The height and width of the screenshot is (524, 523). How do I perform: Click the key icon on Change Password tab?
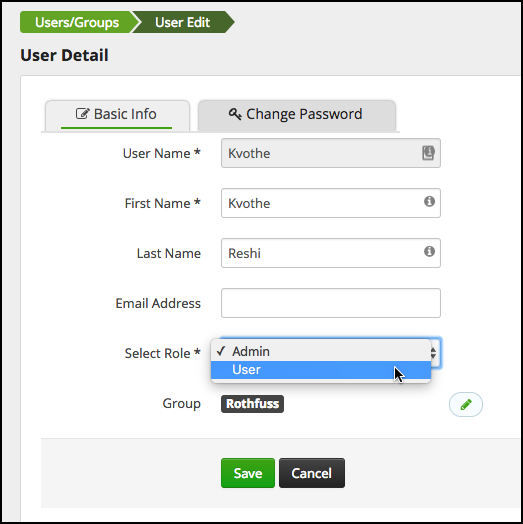click(x=235, y=114)
